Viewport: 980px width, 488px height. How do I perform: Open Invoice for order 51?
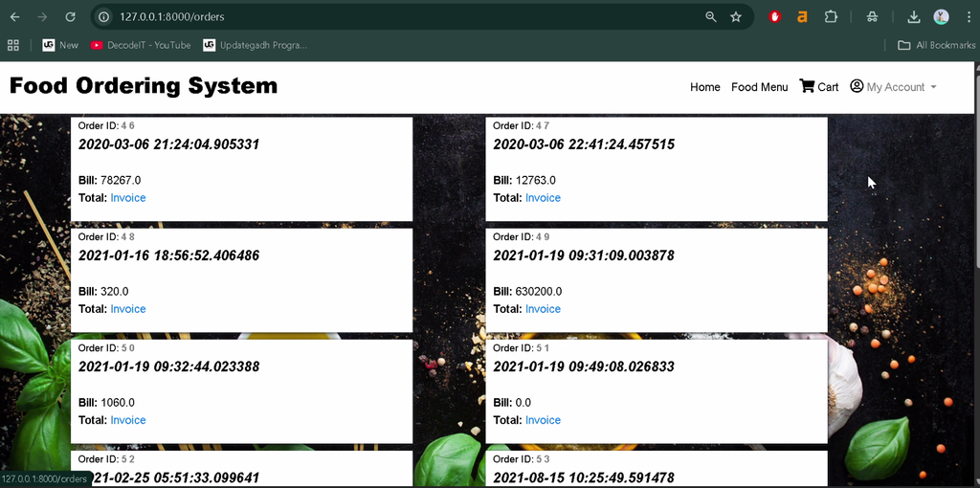pyautogui.click(x=544, y=420)
